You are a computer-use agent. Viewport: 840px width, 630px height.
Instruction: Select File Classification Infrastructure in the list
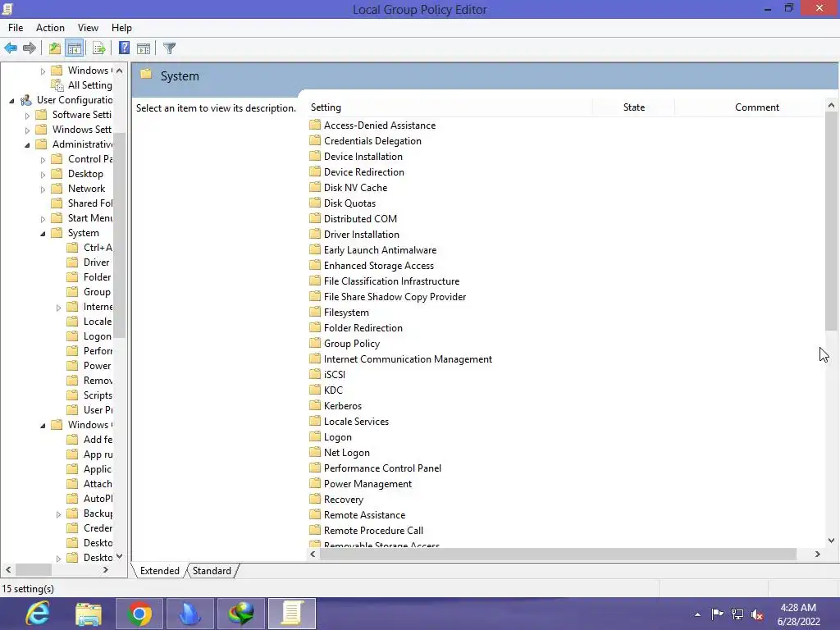click(385, 281)
